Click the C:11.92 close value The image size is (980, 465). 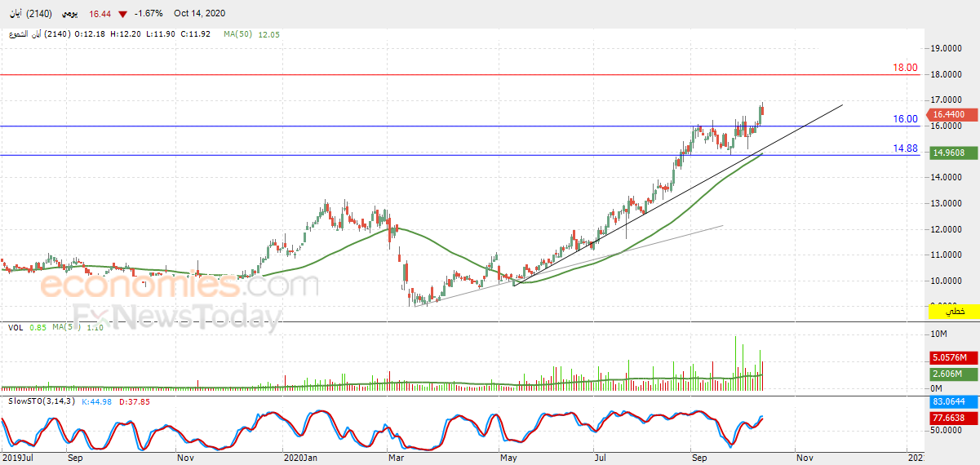point(196,34)
